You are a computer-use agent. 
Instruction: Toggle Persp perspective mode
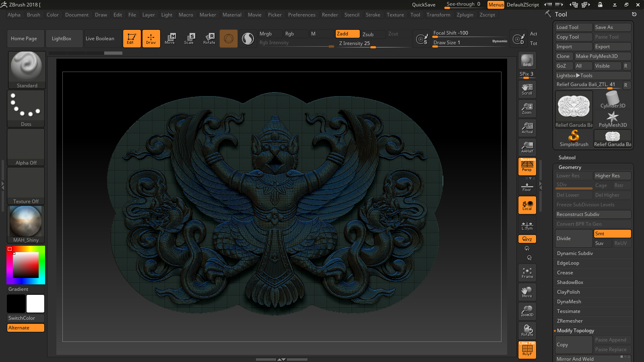click(x=527, y=166)
